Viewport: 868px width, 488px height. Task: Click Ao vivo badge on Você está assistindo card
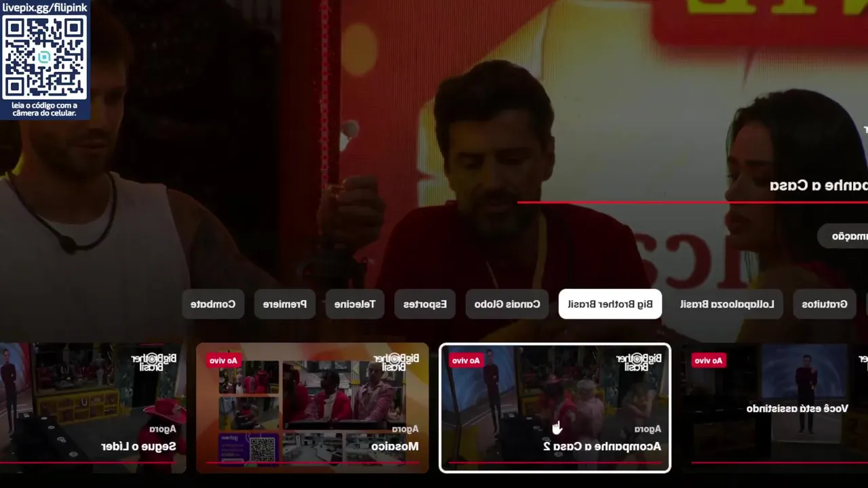coord(708,361)
